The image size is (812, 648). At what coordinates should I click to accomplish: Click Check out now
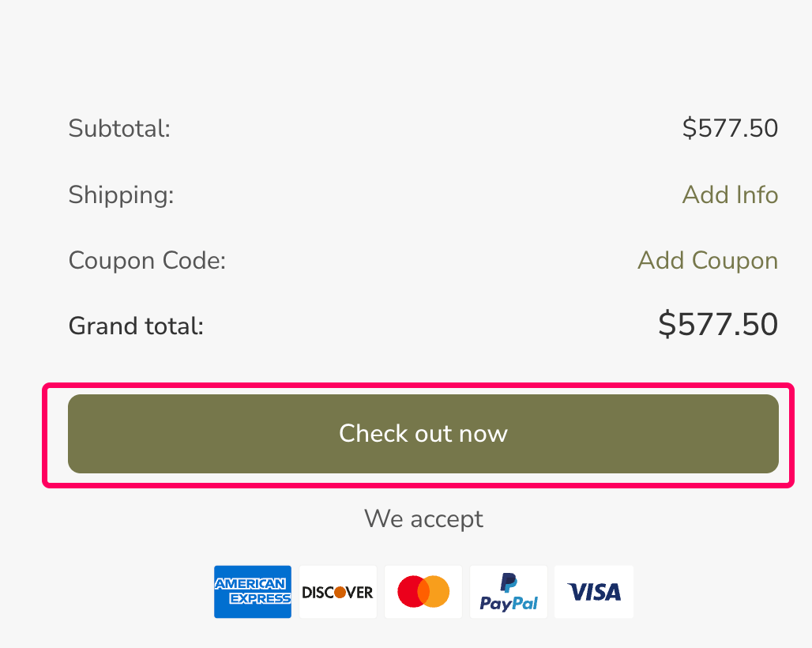(x=423, y=434)
